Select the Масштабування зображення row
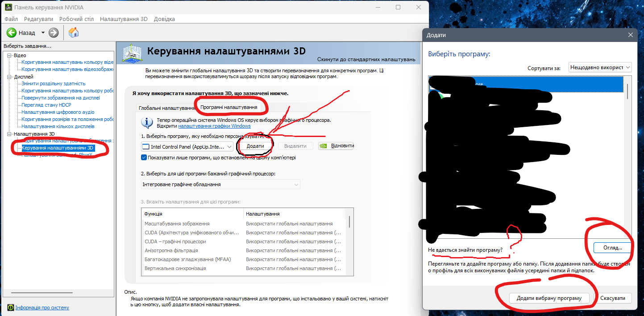644x316 pixels. 244,224
